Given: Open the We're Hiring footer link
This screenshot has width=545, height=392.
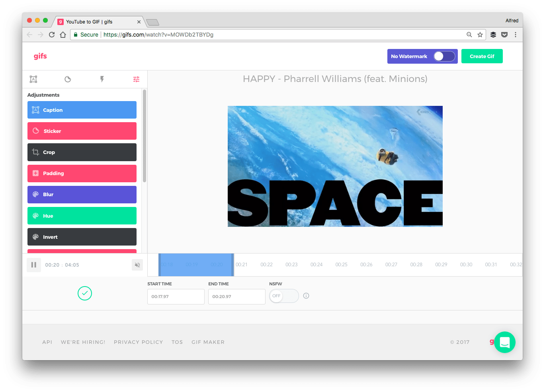Looking at the screenshot, I should click(x=83, y=342).
